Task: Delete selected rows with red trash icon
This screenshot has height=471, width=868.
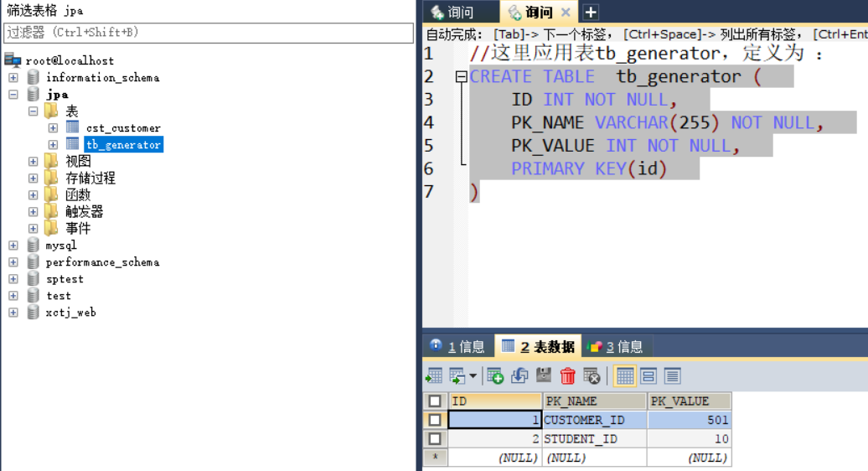Action: (x=568, y=375)
